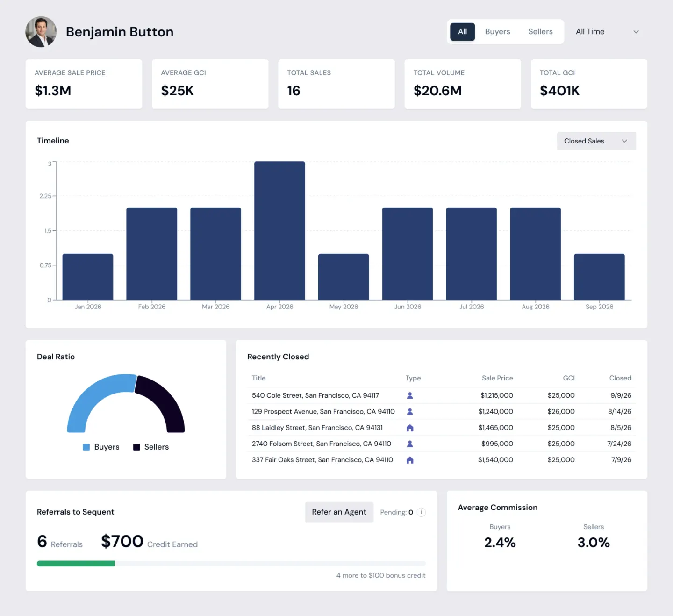
Task: Click Benjamin Button's profile photo
Action: (x=41, y=32)
